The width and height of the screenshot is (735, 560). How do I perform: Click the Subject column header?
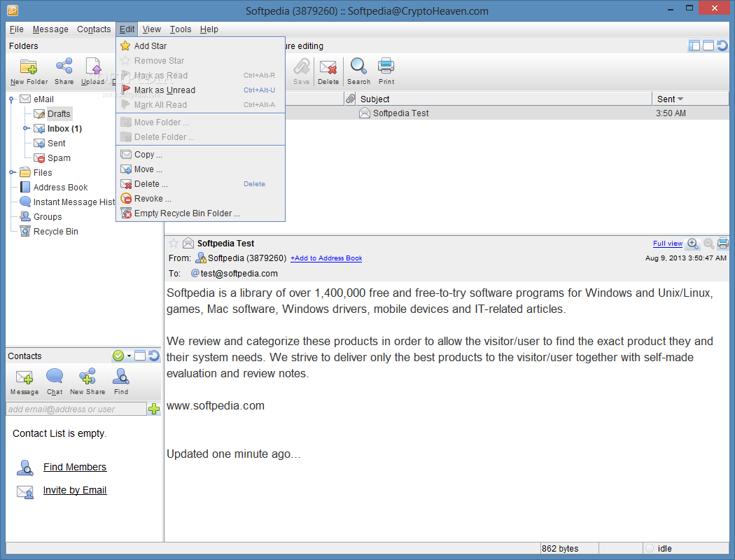(x=504, y=99)
